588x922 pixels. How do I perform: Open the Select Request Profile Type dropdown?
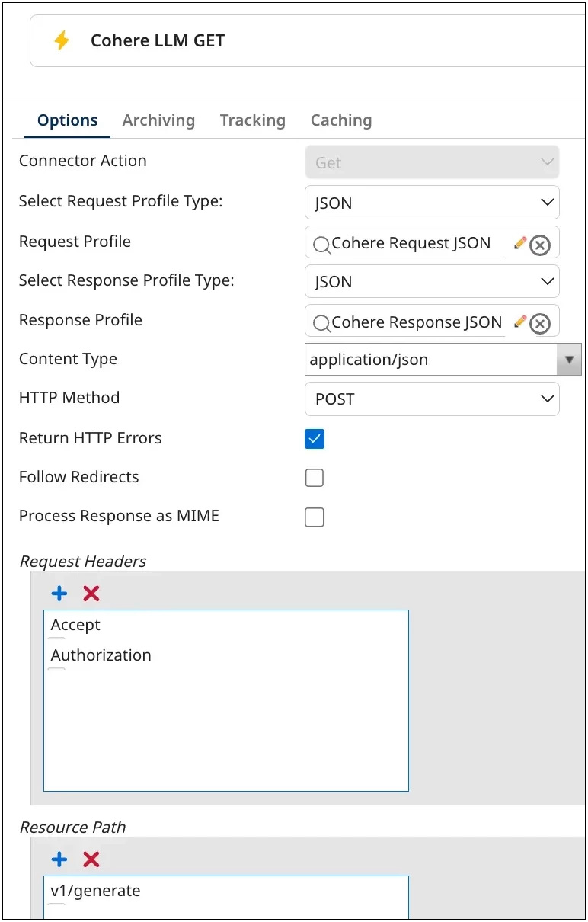coord(432,203)
